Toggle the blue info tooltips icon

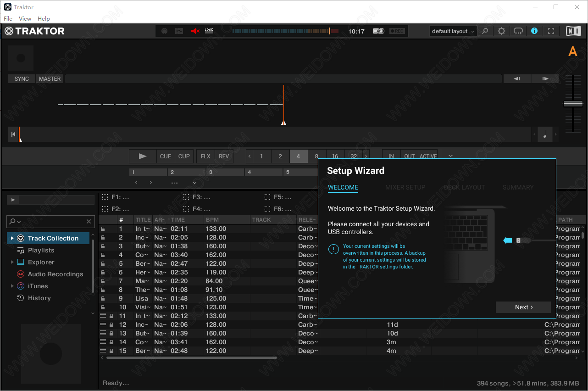click(x=534, y=31)
